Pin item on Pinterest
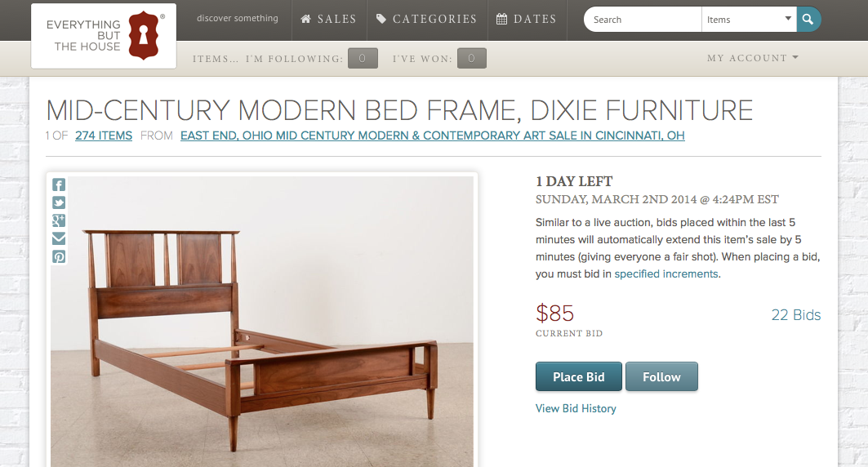The width and height of the screenshot is (868, 467). point(59,256)
